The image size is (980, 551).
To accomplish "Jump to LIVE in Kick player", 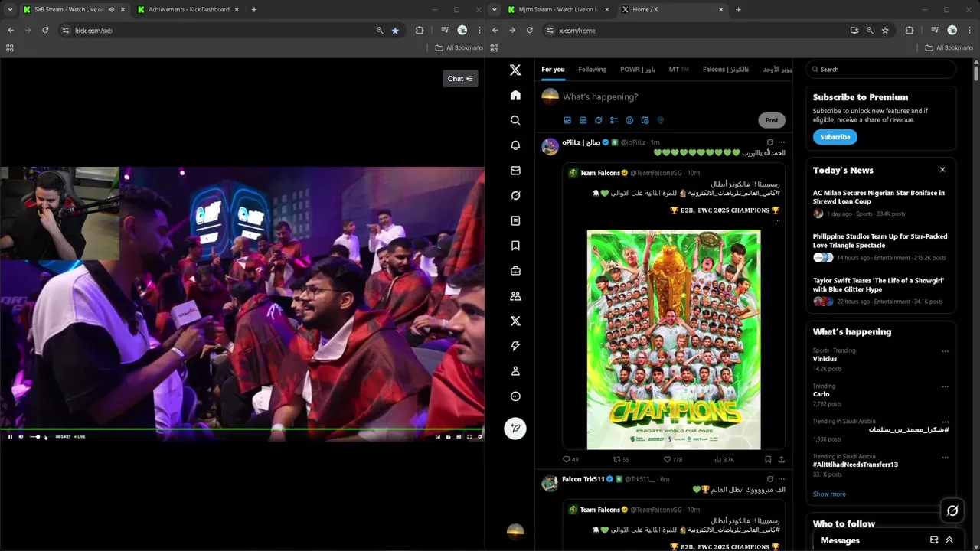I will coord(80,437).
